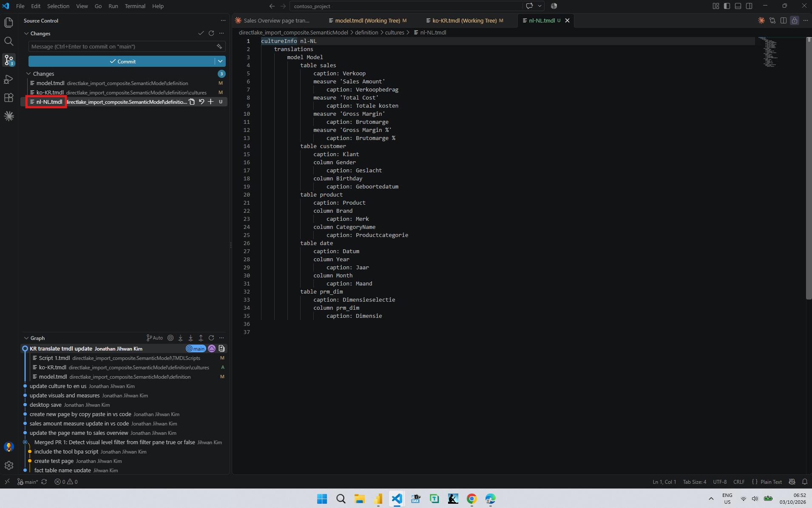The image size is (812, 508).
Task: Open Chrome from the Windows taskbar
Action: click(x=471, y=499)
